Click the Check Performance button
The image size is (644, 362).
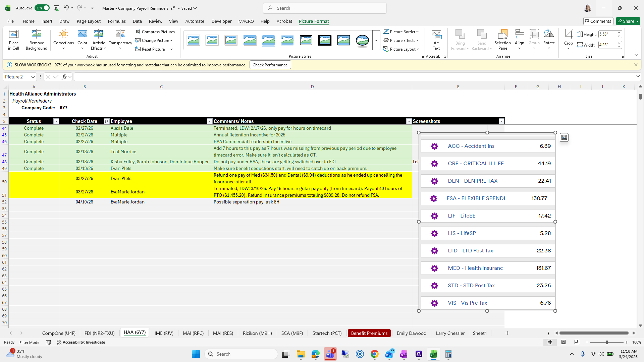(270, 65)
